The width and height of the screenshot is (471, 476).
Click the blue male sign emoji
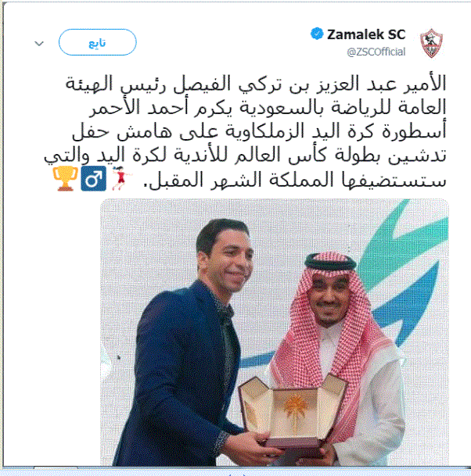94,178
